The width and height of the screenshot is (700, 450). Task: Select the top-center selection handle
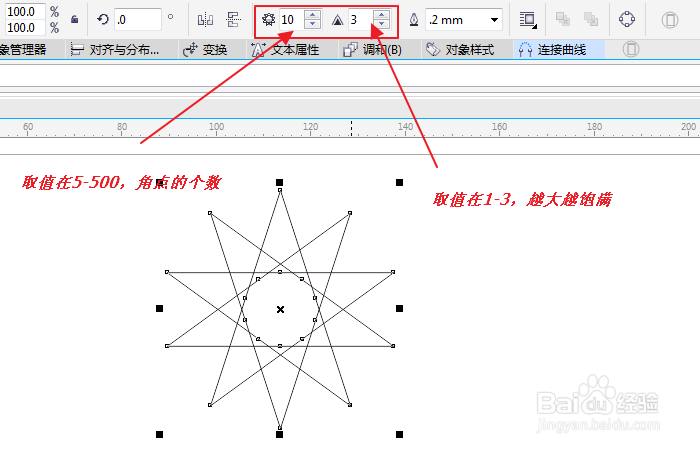point(279,182)
